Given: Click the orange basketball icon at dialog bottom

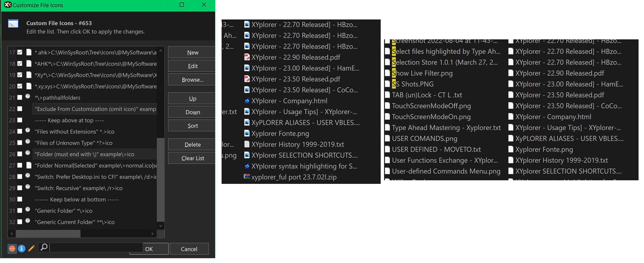Looking at the screenshot, I should pos(12,249).
